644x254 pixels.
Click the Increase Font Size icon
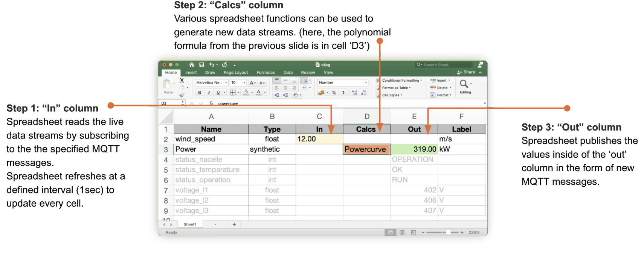[x=253, y=83]
